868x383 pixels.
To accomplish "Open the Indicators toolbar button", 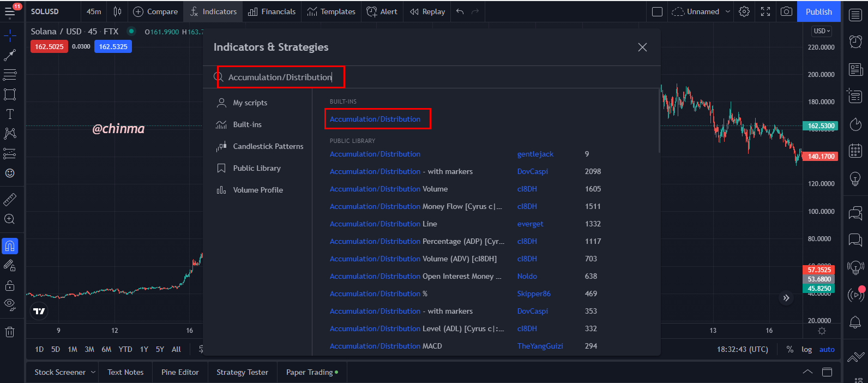I will click(213, 11).
